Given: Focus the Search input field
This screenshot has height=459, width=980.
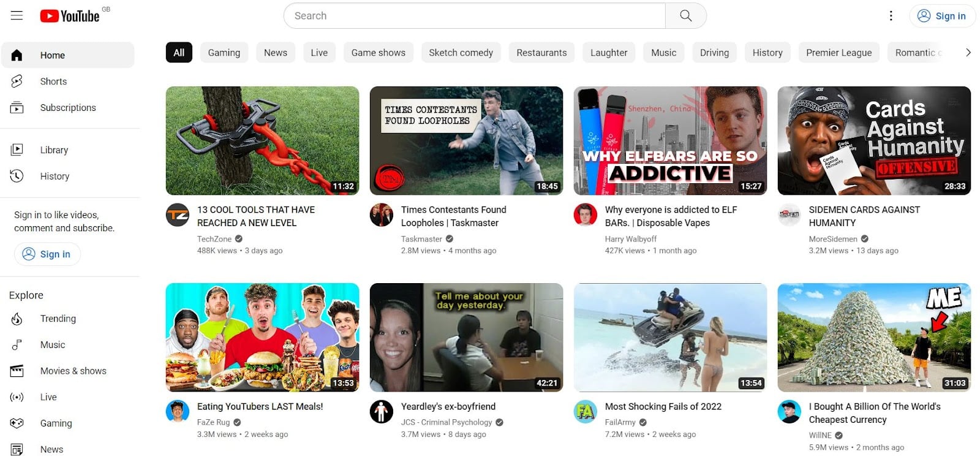Looking at the screenshot, I should point(475,15).
